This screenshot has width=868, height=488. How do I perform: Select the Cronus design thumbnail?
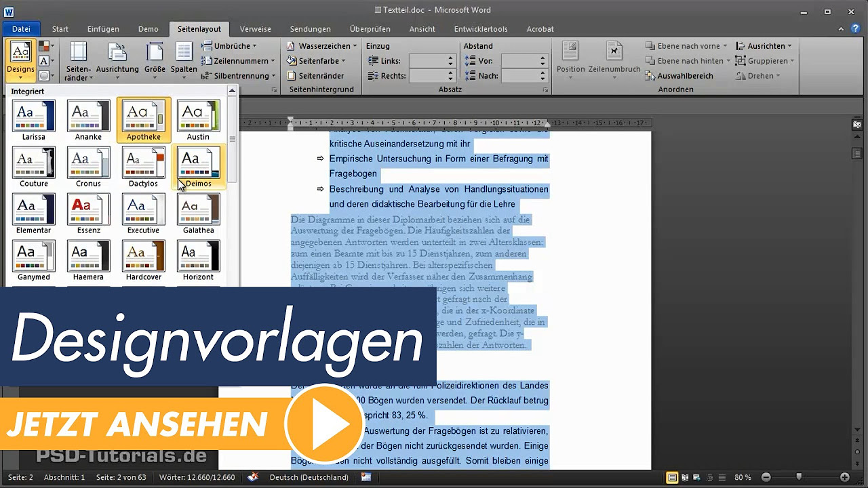coord(88,167)
